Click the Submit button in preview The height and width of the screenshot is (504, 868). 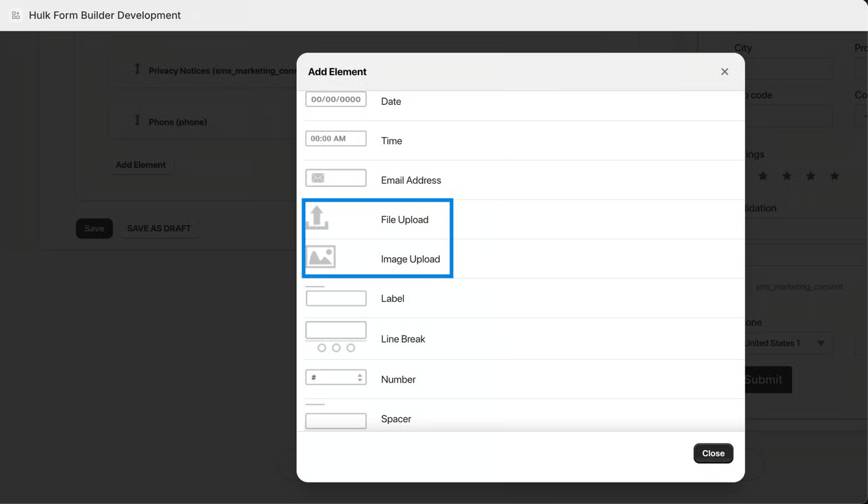[x=768, y=379]
